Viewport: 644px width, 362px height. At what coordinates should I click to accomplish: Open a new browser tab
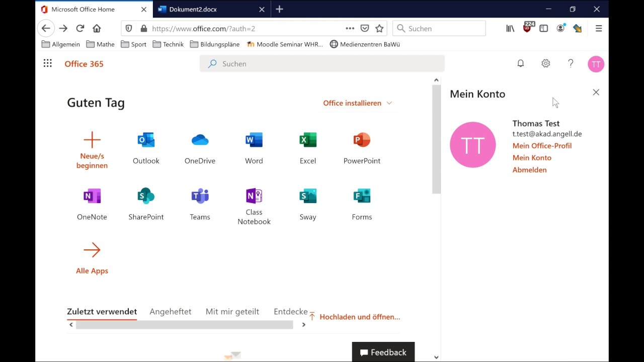(280, 9)
